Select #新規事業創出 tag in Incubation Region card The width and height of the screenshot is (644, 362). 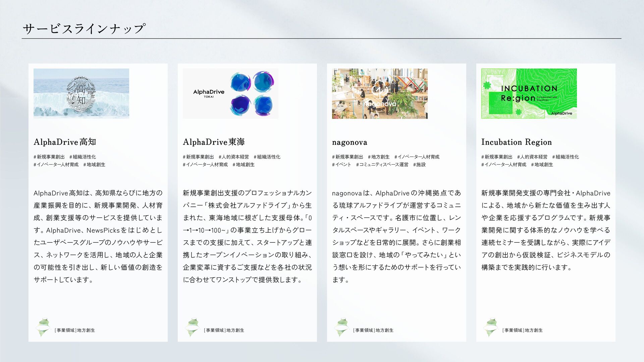coord(497,157)
